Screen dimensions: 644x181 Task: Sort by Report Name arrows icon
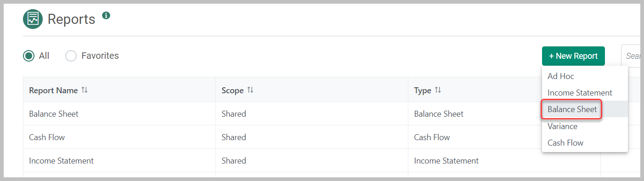point(85,90)
